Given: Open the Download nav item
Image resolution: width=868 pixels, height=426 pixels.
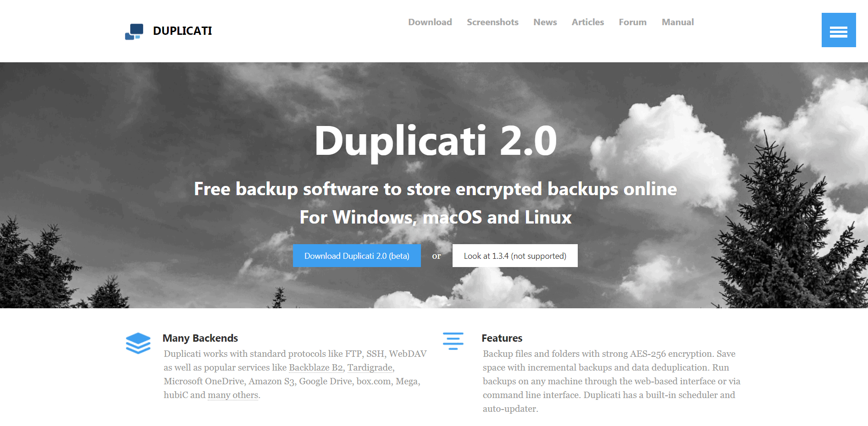Looking at the screenshot, I should pos(430,22).
